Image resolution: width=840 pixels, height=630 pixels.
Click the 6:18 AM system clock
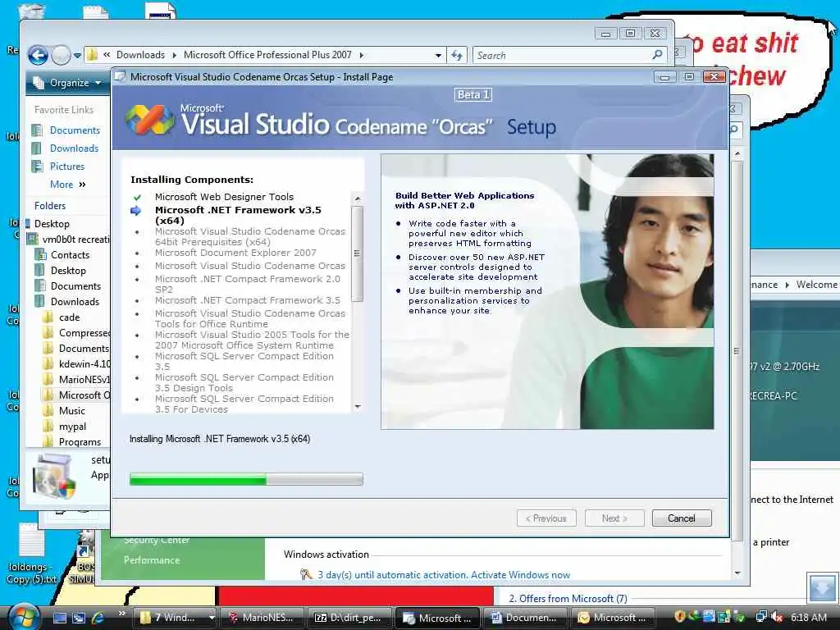click(x=809, y=617)
